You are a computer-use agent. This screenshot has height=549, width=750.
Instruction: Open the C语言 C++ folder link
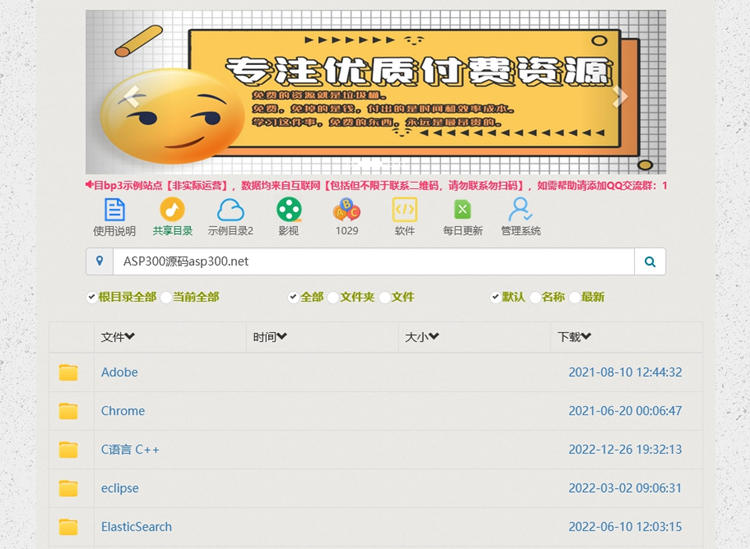point(130,450)
